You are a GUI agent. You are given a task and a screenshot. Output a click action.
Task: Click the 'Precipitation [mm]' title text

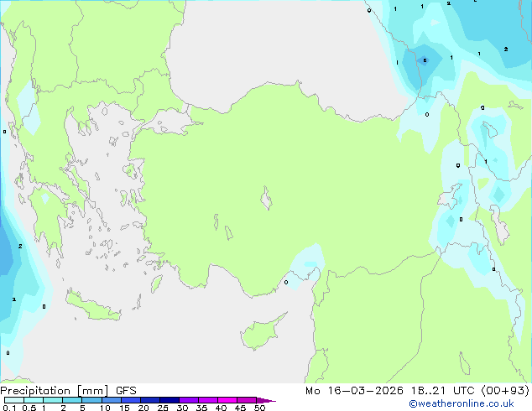(x=54, y=391)
